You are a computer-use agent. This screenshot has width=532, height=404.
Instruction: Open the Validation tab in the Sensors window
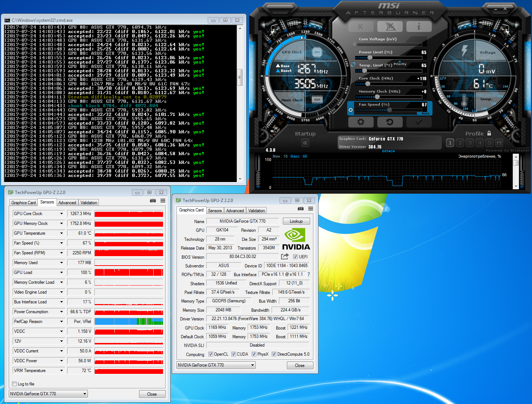coord(89,203)
